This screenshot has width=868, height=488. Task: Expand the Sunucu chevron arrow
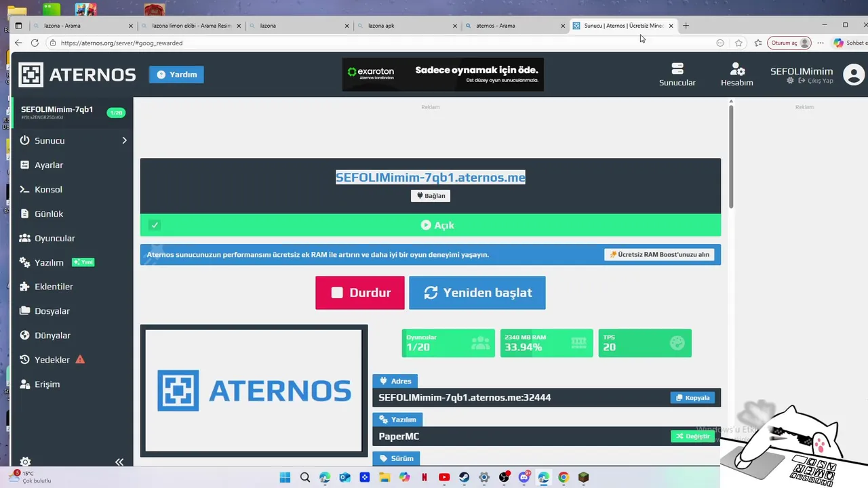pos(124,140)
